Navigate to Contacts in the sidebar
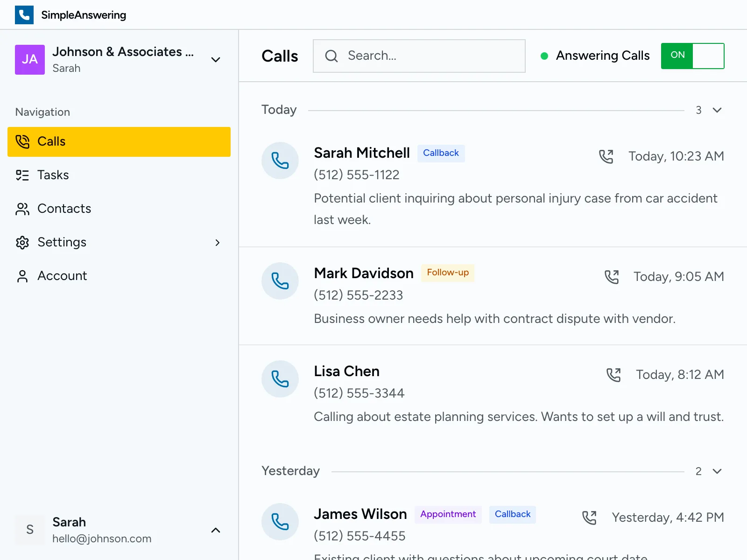The width and height of the screenshot is (747, 560). click(64, 209)
